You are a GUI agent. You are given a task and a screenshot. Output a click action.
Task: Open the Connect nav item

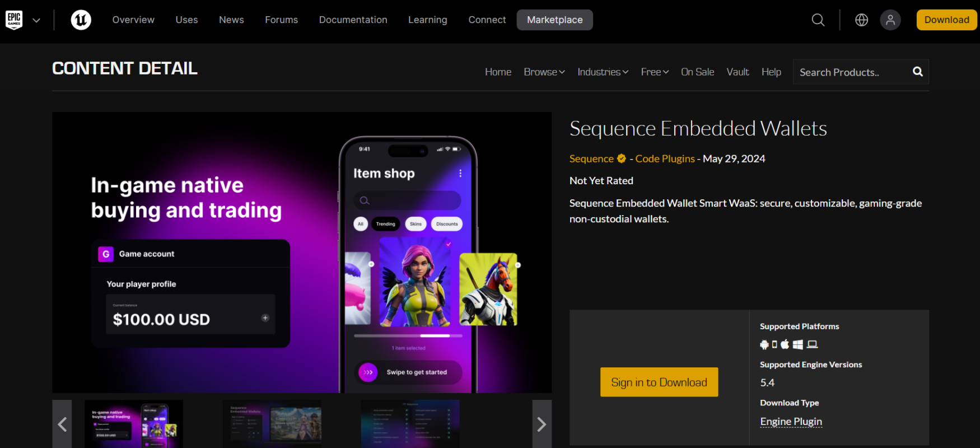[x=487, y=20]
